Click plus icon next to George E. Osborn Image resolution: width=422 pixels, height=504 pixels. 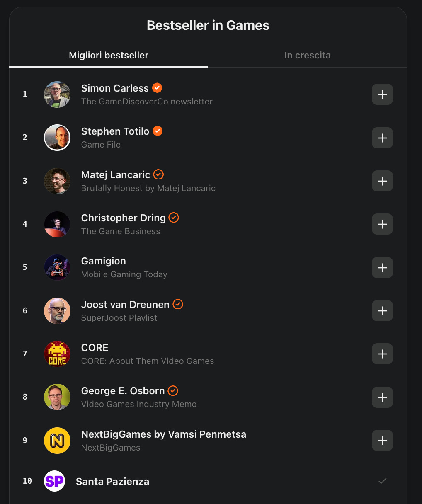(x=382, y=397)
